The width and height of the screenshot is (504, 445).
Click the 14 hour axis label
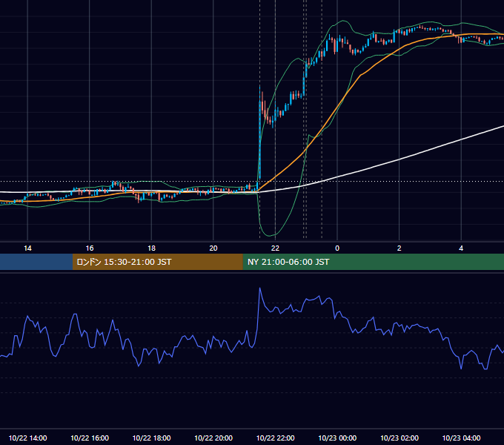(x=27, y=248)
